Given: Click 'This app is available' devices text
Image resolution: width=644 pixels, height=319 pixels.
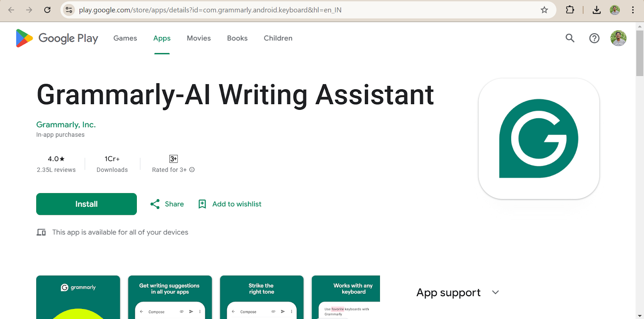Looking at the screenshot, I should [x=120, y=232].
